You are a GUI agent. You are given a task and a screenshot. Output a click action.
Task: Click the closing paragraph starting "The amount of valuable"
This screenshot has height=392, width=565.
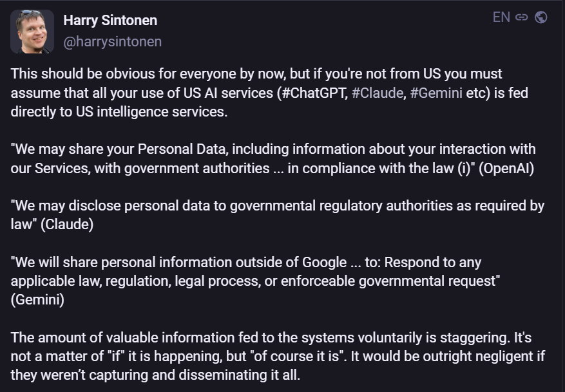point(271,357)
